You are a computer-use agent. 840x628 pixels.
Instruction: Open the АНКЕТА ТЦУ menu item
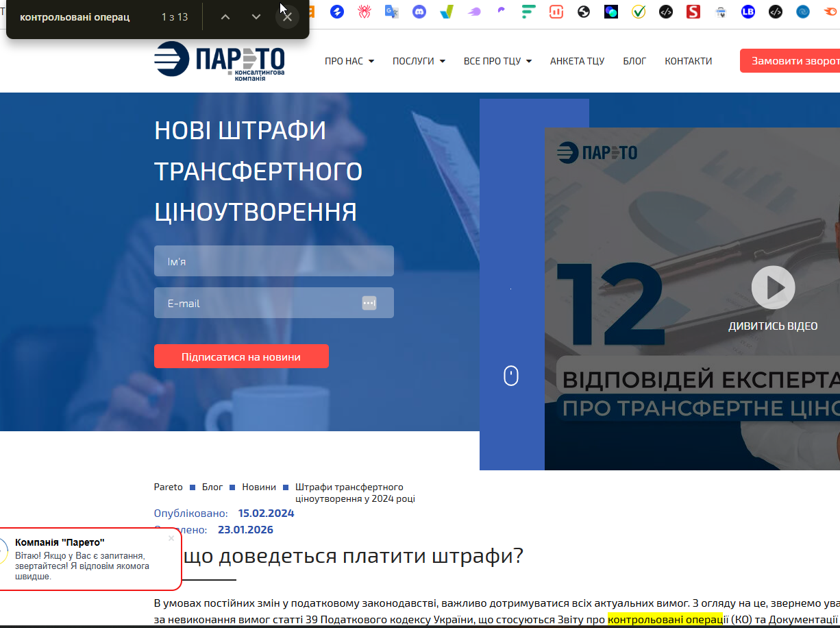(577, 61)
